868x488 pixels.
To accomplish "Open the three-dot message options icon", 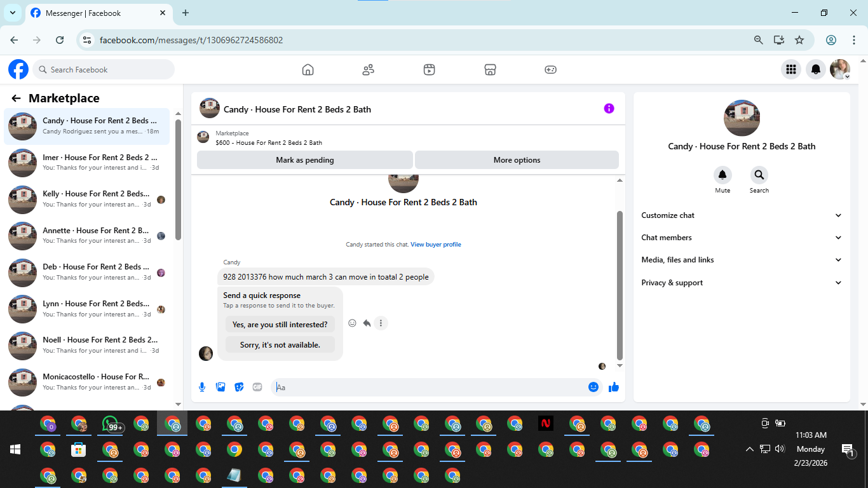I will (381, 323).
